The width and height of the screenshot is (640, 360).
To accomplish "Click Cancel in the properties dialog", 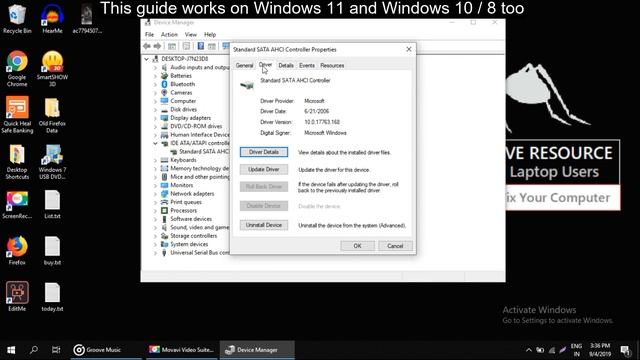I will point(395,246).
